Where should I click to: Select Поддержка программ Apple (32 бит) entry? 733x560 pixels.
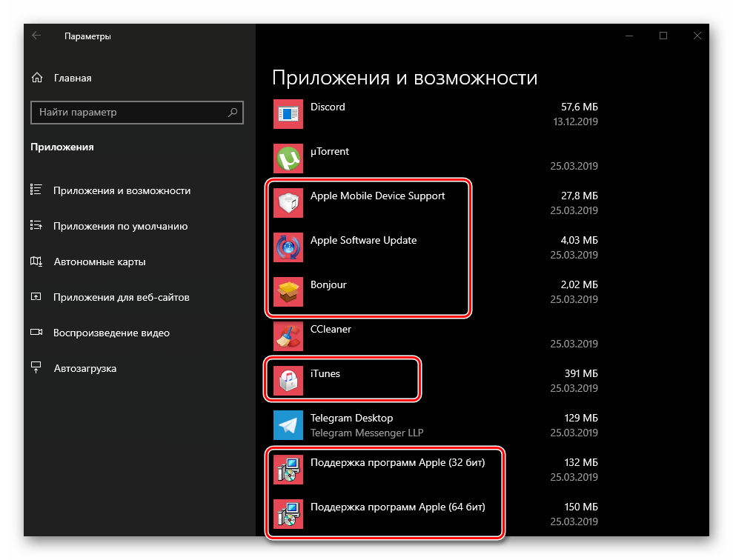click(398, 462)
